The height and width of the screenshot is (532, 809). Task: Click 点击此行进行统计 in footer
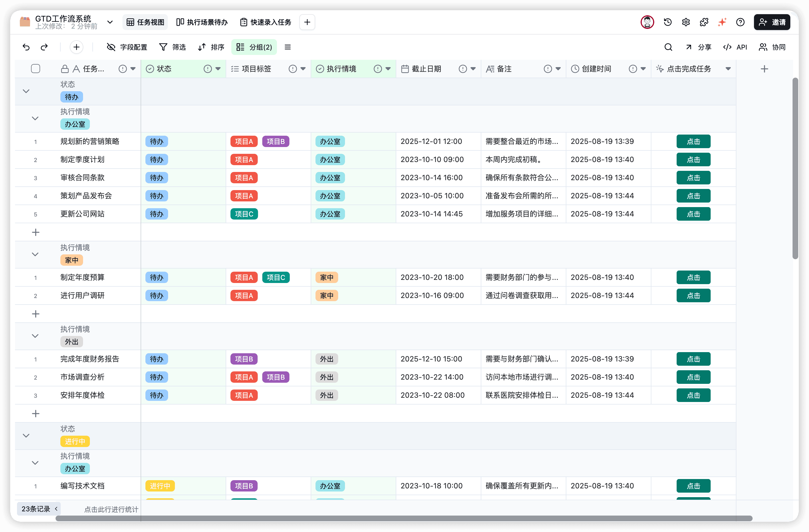pos(111,509)
